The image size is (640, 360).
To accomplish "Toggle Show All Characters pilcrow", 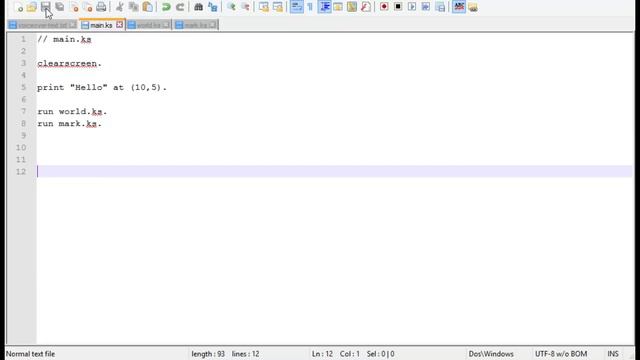I will (310, 7).
